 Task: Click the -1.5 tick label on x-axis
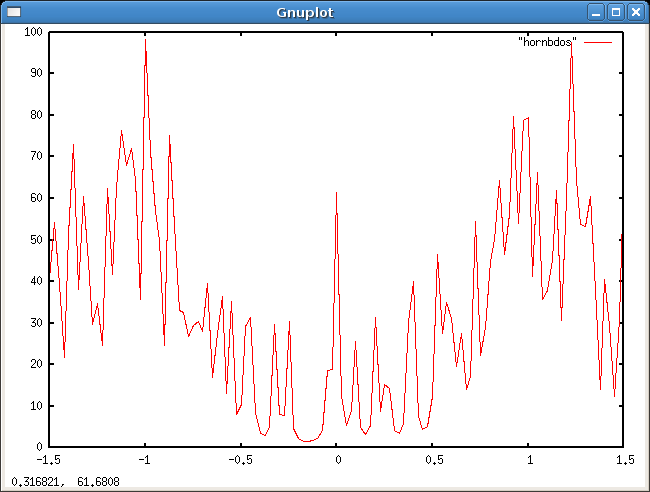click(49, 460)
